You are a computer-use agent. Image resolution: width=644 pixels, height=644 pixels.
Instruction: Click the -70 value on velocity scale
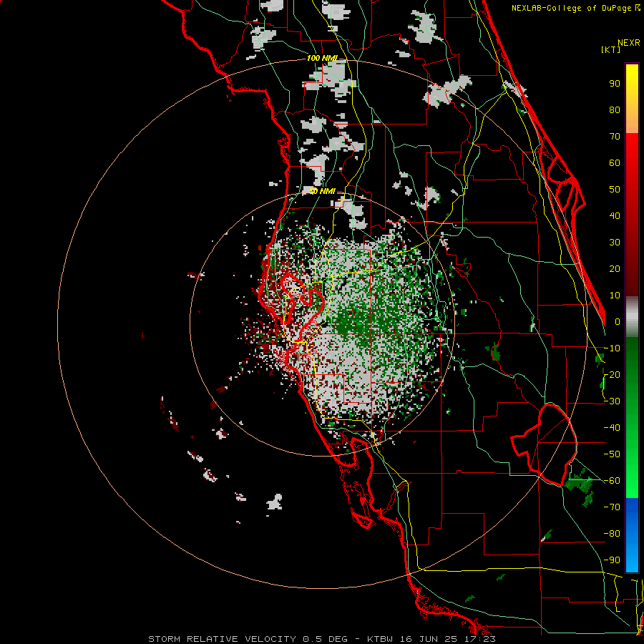[612, 507]
